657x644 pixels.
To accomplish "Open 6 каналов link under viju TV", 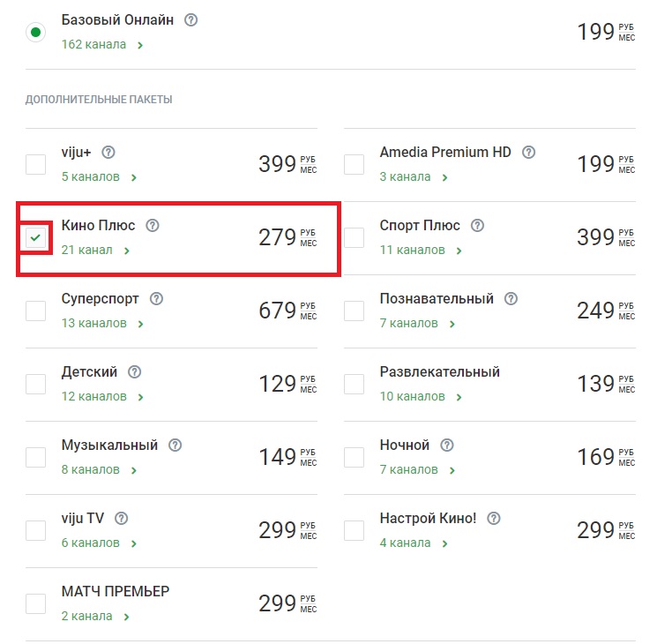I will (100, 543).
